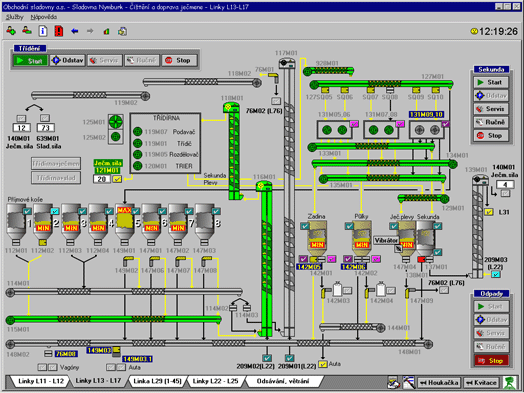Toggle the checkbox on receiving hopper 1
Image resolution: width=524 pixels, height=393 pixels.
27,211
